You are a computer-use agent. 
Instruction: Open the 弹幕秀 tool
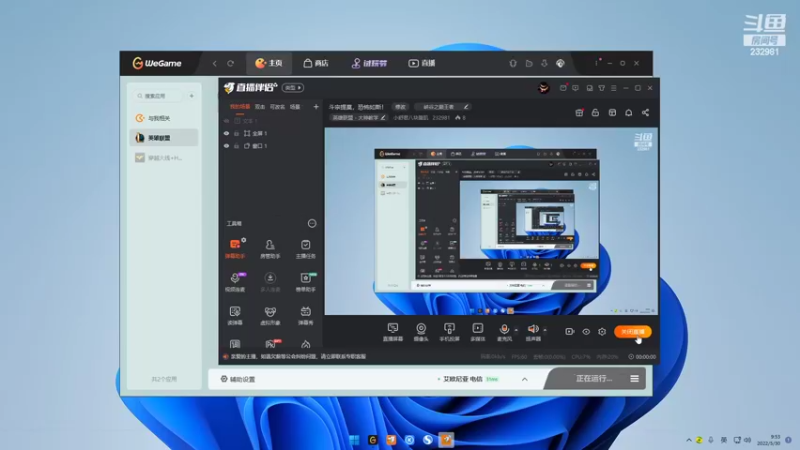pyautogui.click(x=305, y=315)
